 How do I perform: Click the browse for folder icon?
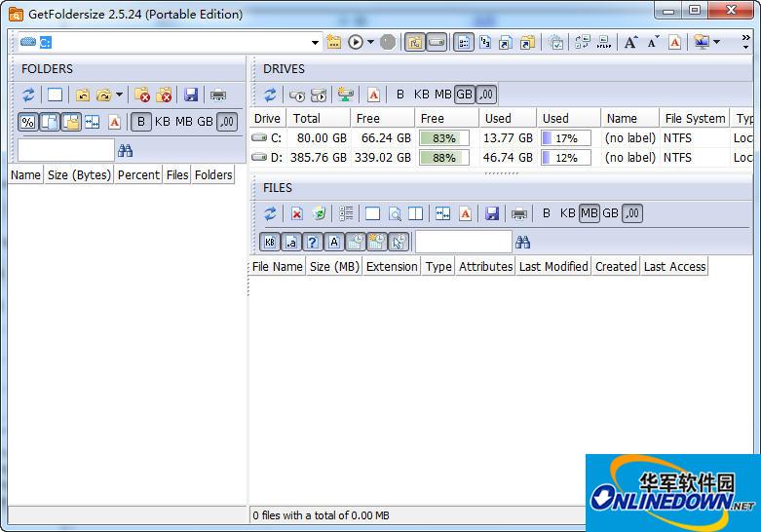click(x=333, y=42)
